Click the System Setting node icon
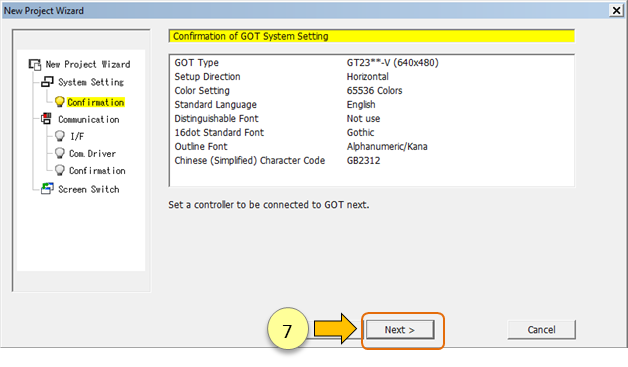 tap(47, 82)
